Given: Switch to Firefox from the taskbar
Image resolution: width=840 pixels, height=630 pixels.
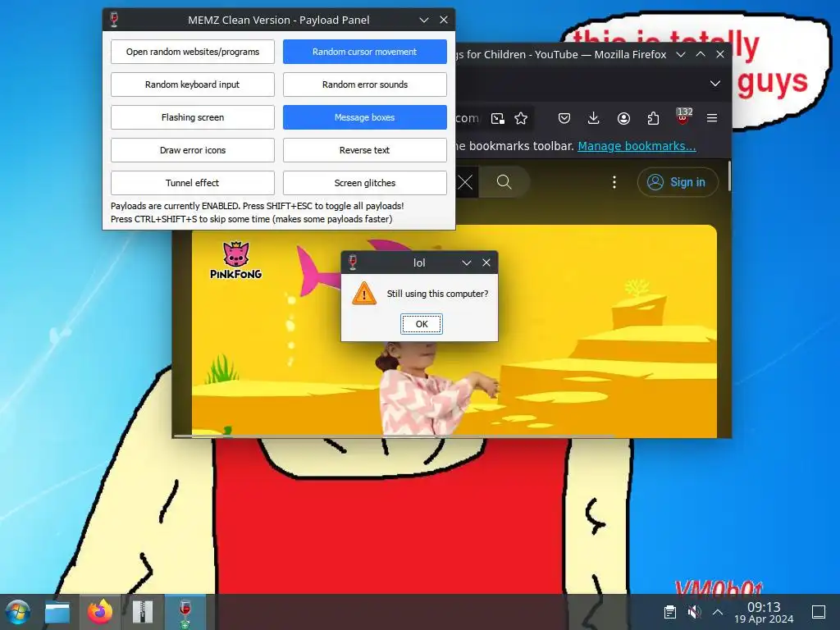Looking at the screenshot, I should click(100, 612).
